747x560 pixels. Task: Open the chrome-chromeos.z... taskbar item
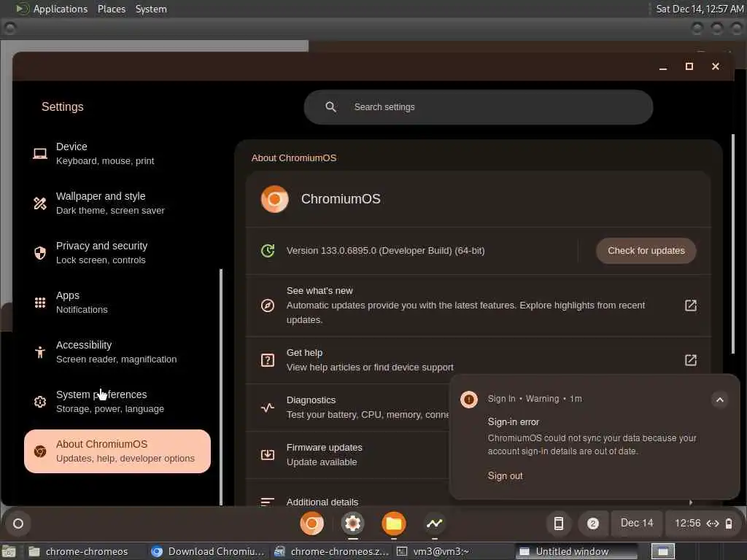(x=332, y=551)
